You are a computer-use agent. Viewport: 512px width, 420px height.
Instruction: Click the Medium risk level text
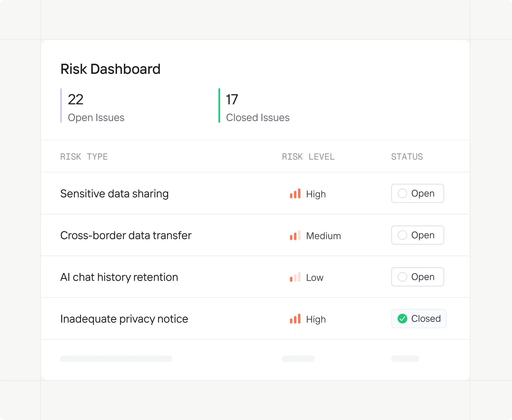[323, 236]
